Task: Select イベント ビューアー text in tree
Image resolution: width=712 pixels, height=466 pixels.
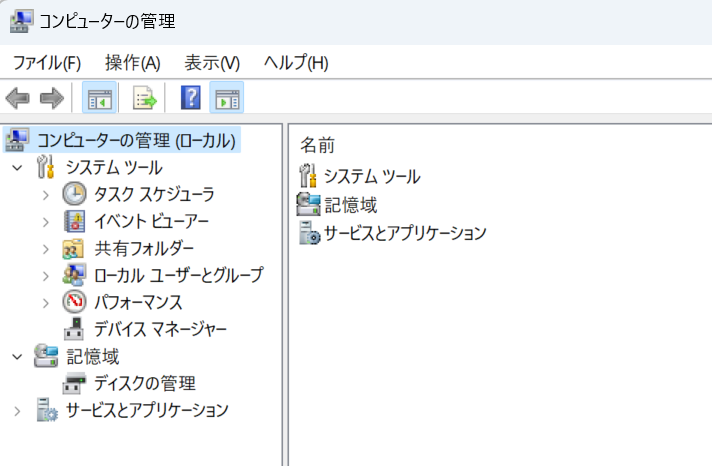Action: [151, 222]
